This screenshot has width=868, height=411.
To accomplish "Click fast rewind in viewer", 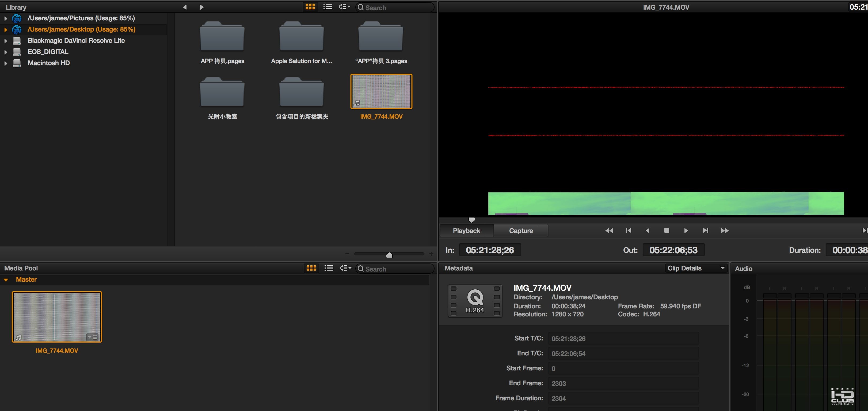I will pos(609,231).
